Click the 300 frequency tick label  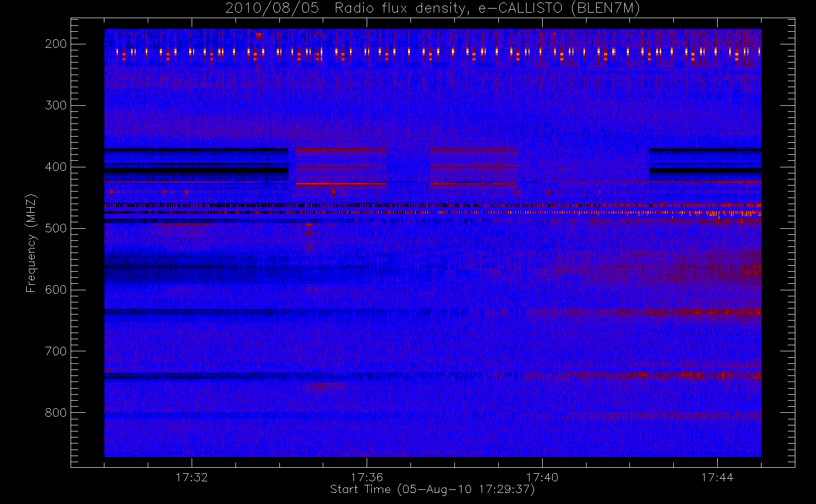tap(56, 105)
